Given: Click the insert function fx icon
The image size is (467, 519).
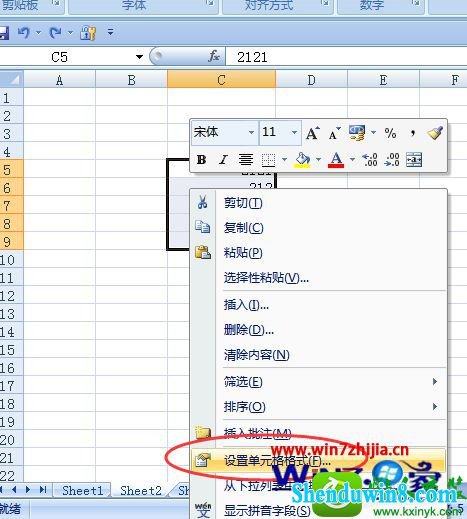Looking at the screenshot, I should pos(213,56).
